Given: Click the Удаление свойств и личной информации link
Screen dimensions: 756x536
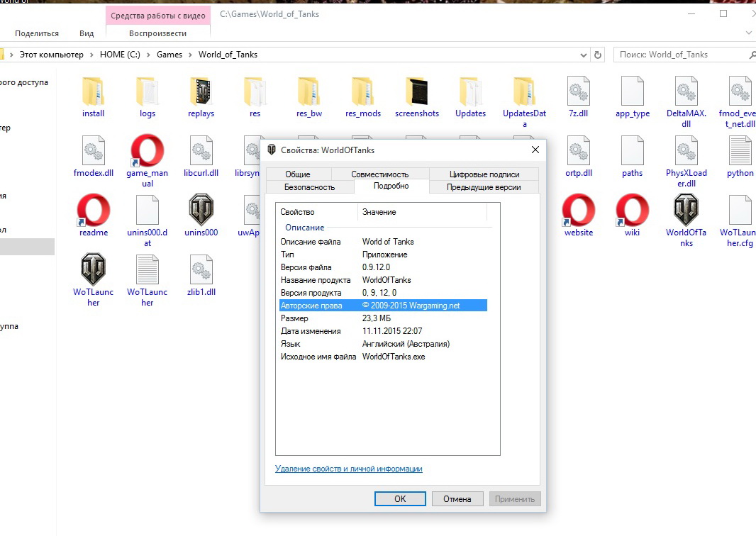Looking at the screenshot, I should (348, 469).
